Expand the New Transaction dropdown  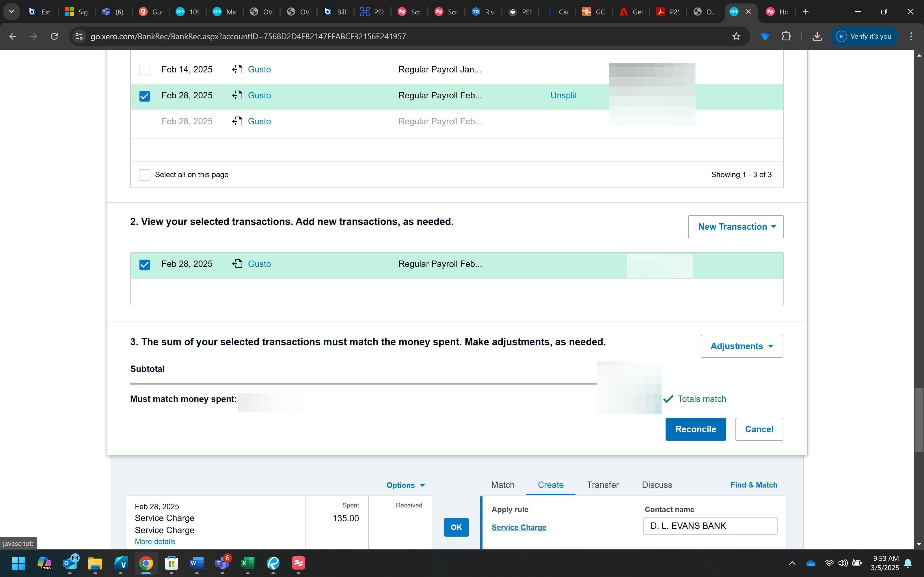pyautogui.click(x=735, y=227)
